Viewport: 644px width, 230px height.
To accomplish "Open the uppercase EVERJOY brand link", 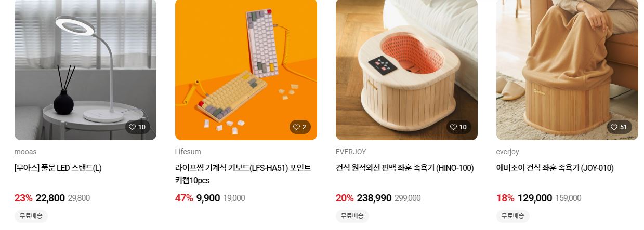I will pyautogui.click(x=351, y=152).
